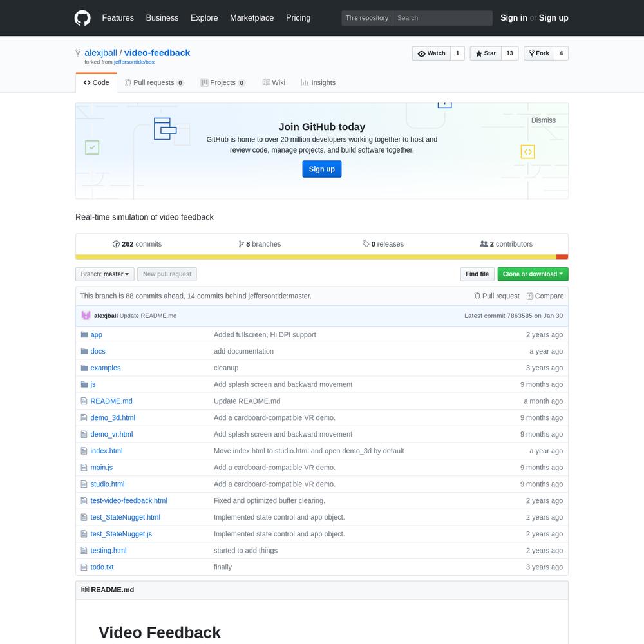Viewport: 644px width, 644px height.
Task: Click the test_StateNugget.js file icon
Action: [x=84, y=534]
